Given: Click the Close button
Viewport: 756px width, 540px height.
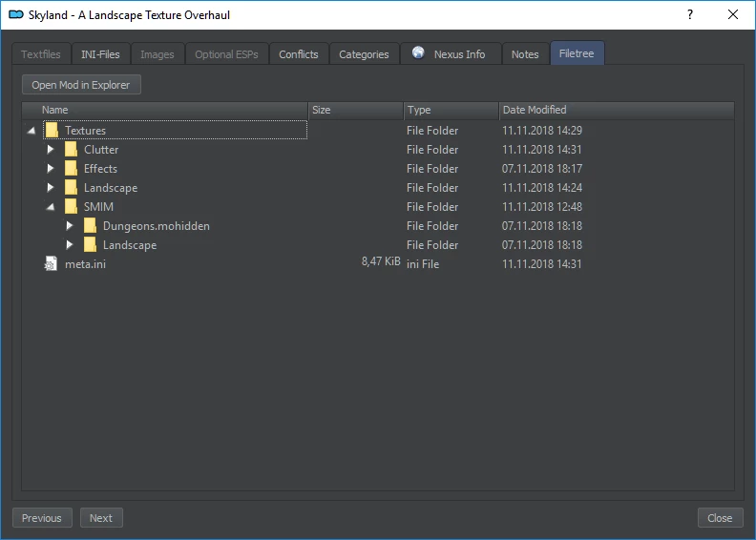Looking at the screenshot, I should (720, 518).
